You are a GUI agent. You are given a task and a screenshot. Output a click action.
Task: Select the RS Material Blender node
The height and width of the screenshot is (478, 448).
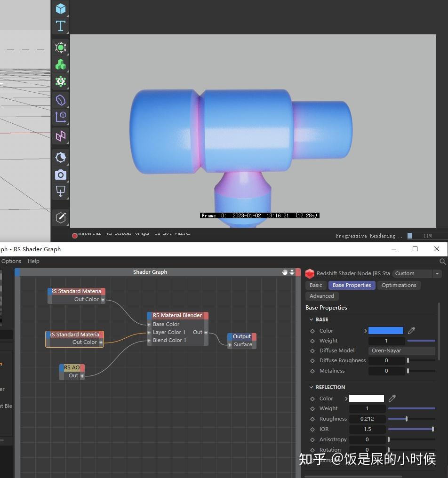[x=177, y=315]
